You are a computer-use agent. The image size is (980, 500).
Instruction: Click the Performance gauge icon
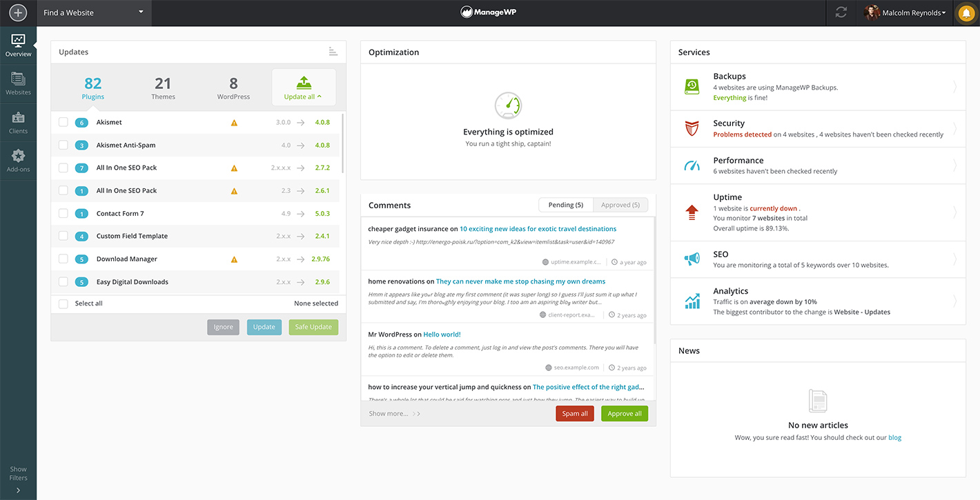[692, 166]
